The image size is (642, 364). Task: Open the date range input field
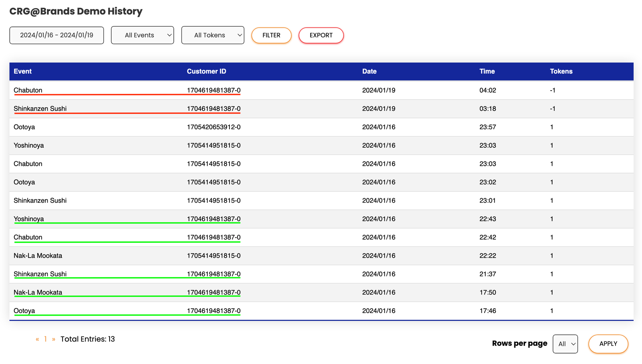point(57,35)
